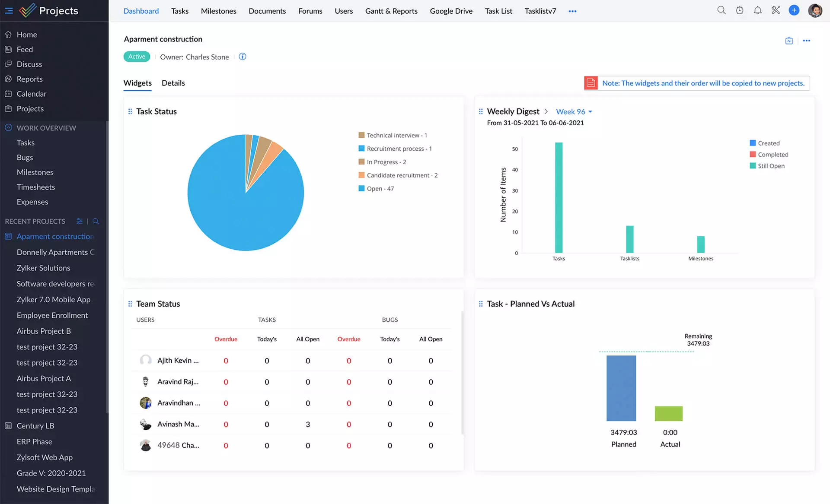Click Open - 47 blue legend swatch
The width and height of the screenshot is (830, 504).
[x=361, y=188]
